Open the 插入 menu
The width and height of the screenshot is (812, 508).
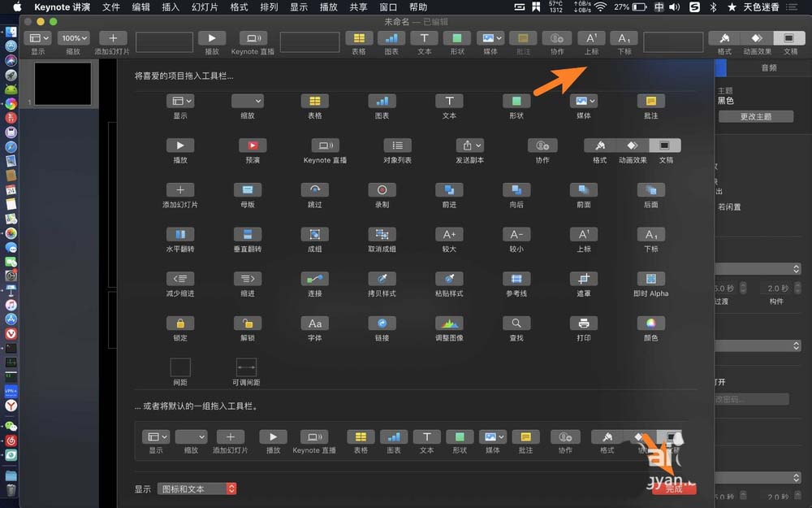click(x=171, y=7)
